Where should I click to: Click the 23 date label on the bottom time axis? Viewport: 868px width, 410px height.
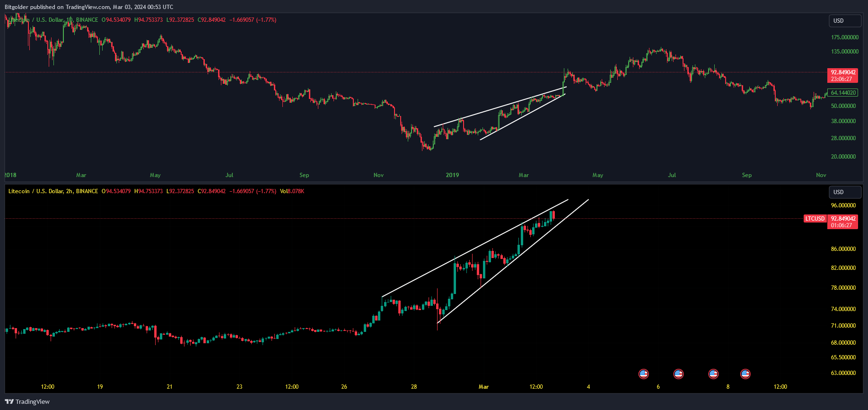point(239,387)
